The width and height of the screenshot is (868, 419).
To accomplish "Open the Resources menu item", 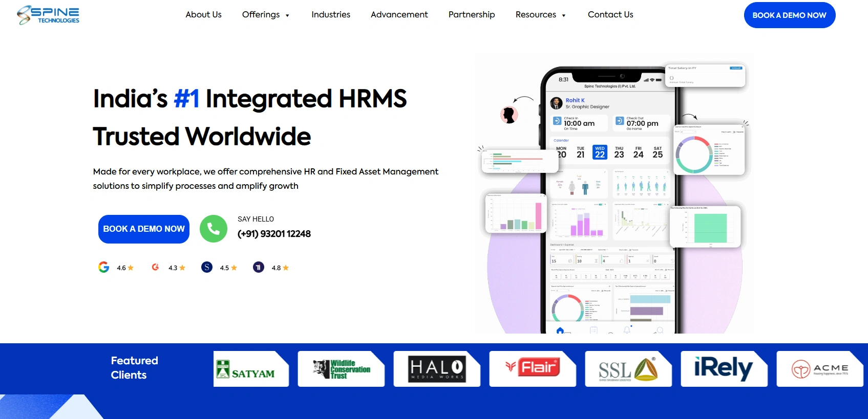I will [536, 15].
